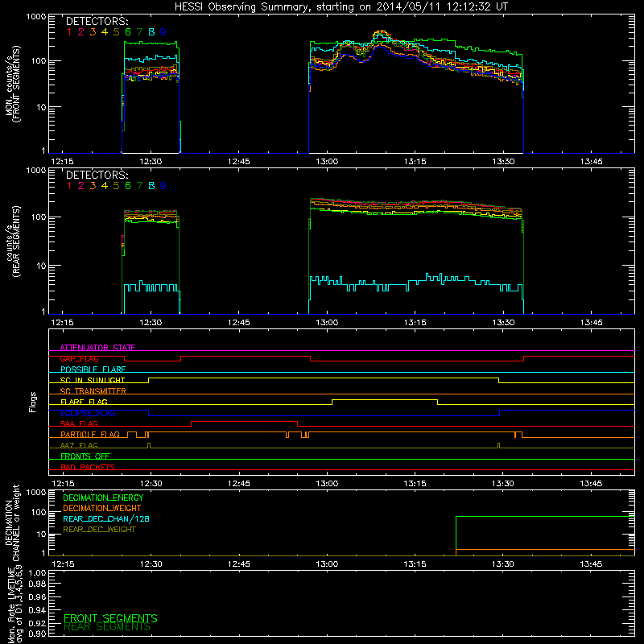Click blue detector 9 in front segments legend
Screen dimensions: 644x644
coord(163,32)
